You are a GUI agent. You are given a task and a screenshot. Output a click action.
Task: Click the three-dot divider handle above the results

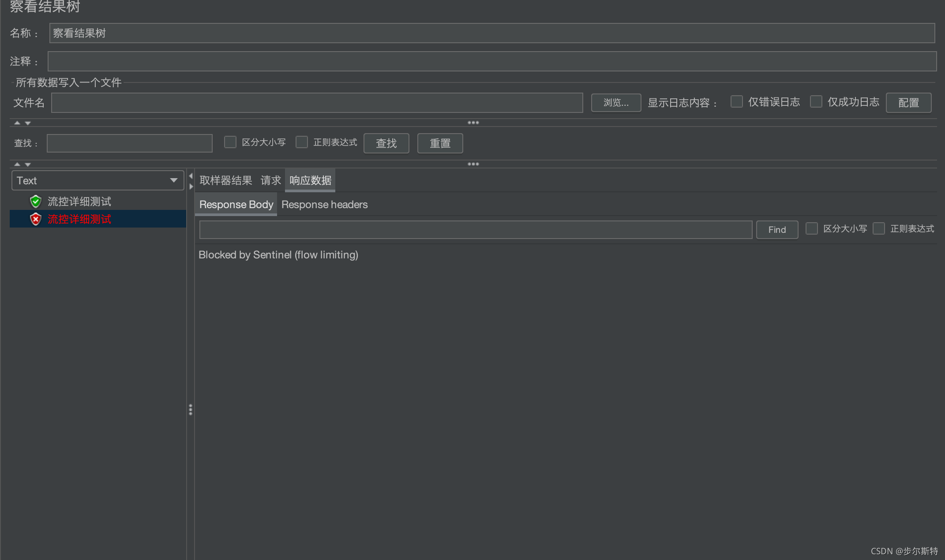pos(473,164)
